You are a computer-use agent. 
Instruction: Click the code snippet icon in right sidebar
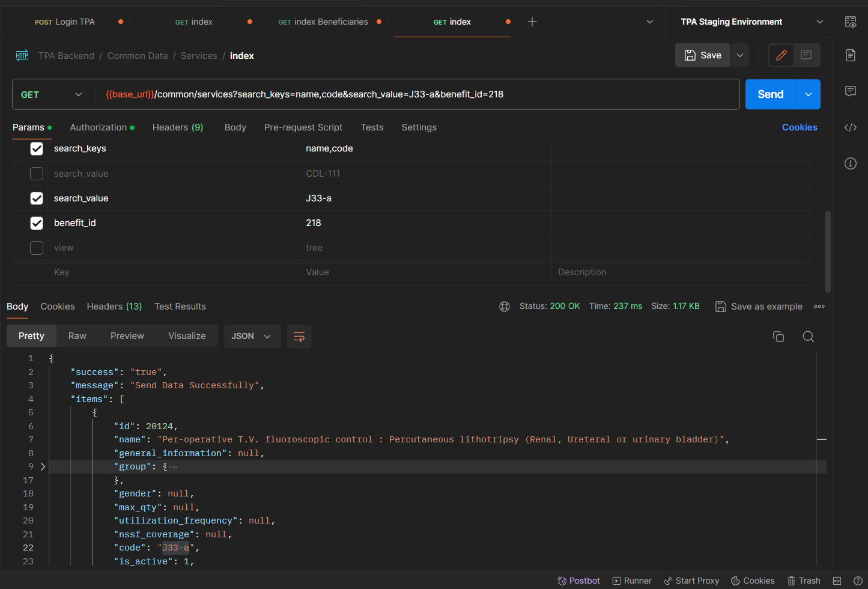850,127
